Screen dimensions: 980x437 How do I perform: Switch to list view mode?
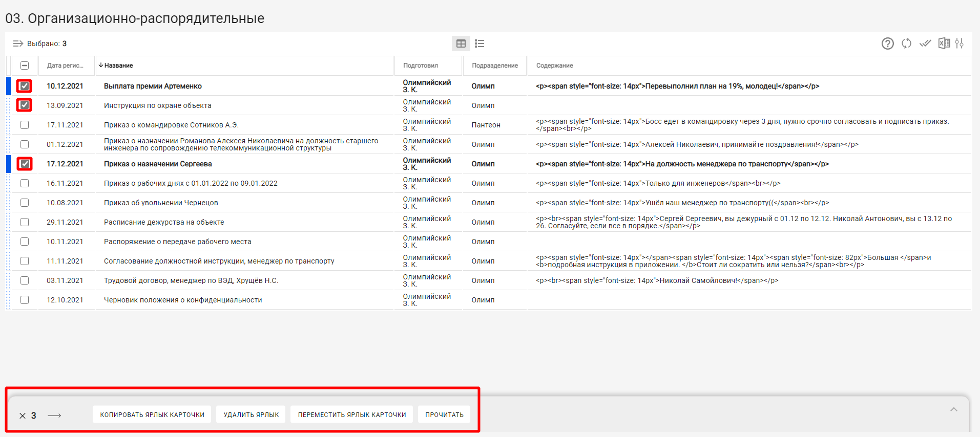(479, 43)
